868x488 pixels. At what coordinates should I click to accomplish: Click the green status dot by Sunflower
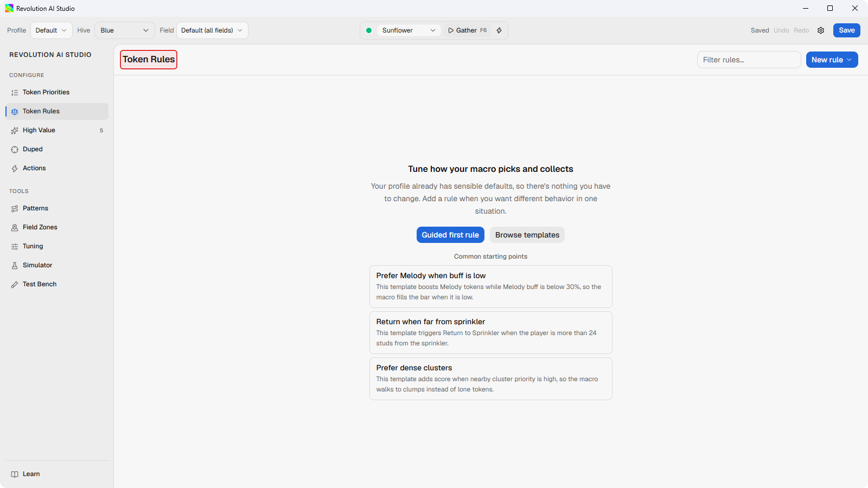pyautogui.click(x=369, y=30)
